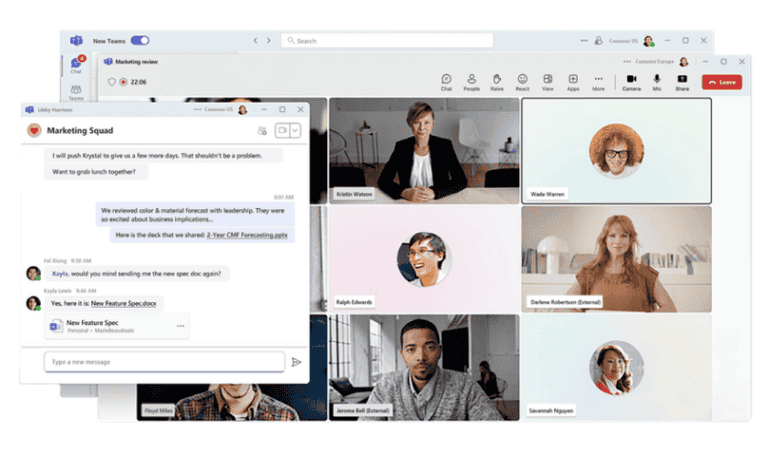
Task: Click Fei Xiong's avatar in chat
Action: 33,273
